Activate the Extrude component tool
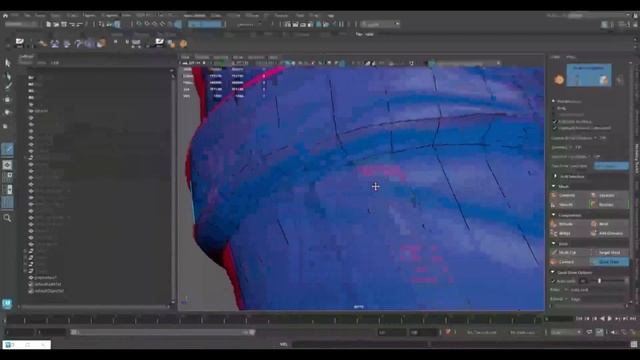The image size is (640, 360). 570,224
